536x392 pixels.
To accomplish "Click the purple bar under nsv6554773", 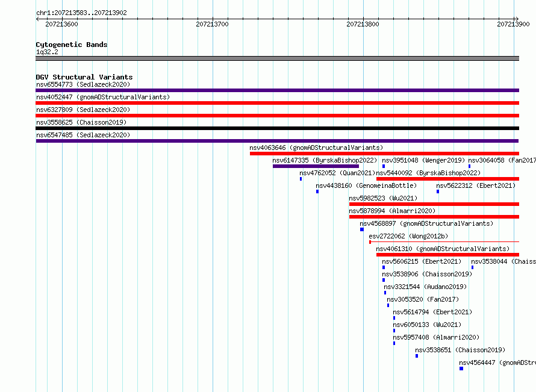I will pyautogui.click(x=277, y=90).
